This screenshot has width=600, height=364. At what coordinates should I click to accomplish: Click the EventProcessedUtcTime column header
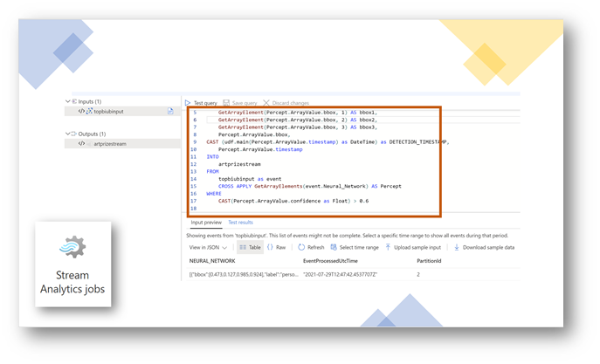pyautogui.click(x=330, y=261)
